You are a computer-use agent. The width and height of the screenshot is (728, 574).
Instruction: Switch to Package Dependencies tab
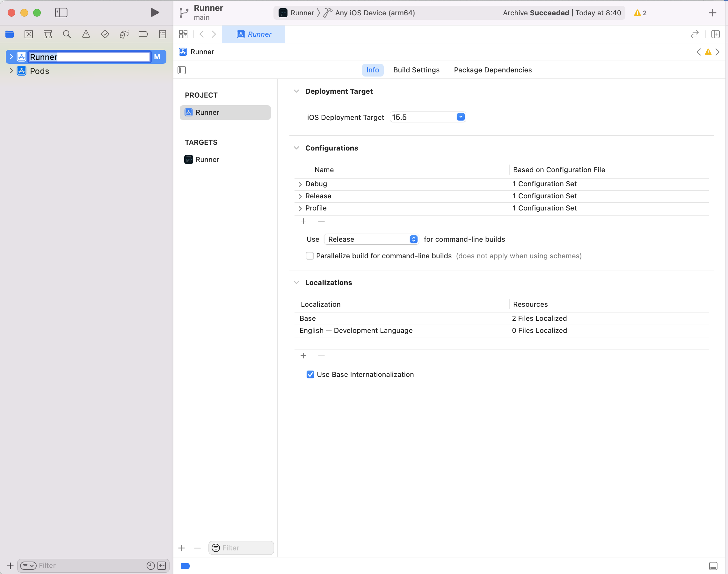(492, 70)
